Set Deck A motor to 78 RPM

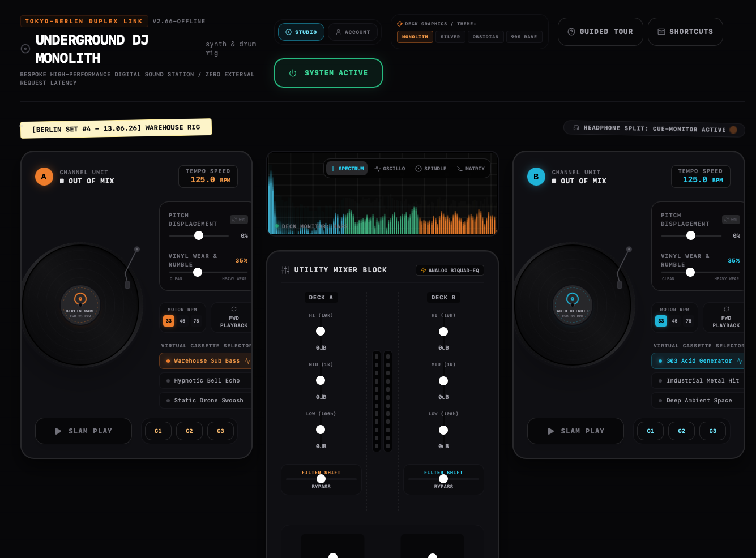coord(197,321)
